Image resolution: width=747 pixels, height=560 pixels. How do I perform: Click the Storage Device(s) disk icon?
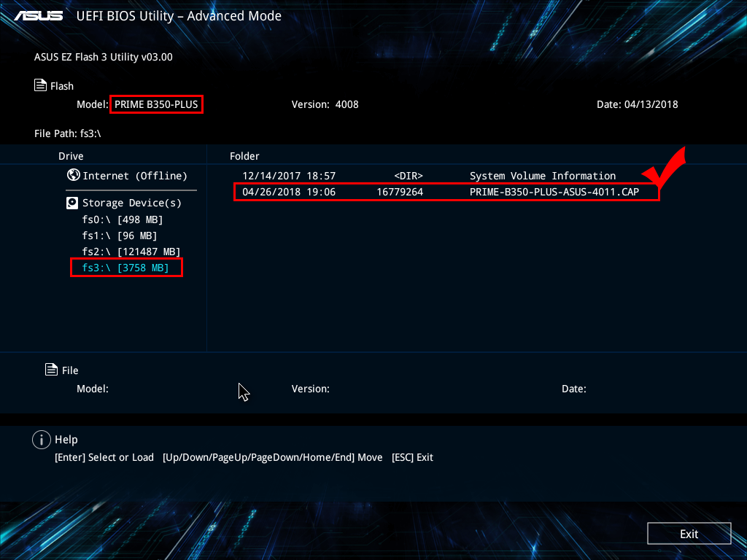click(72, 203)
